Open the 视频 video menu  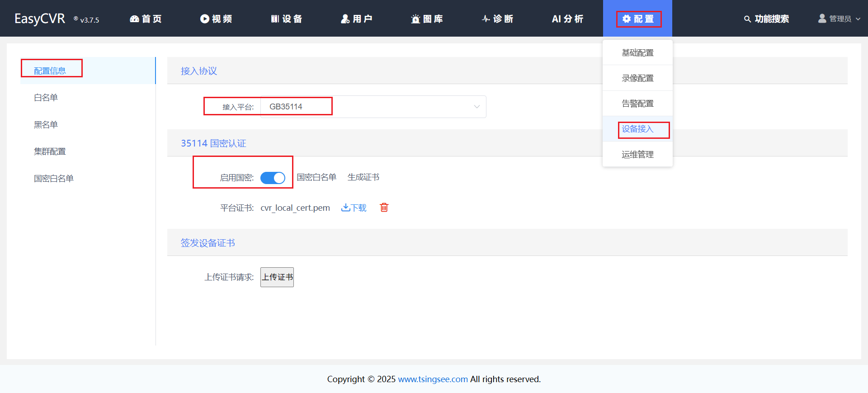pyautogui.click(x=216, y=19)
